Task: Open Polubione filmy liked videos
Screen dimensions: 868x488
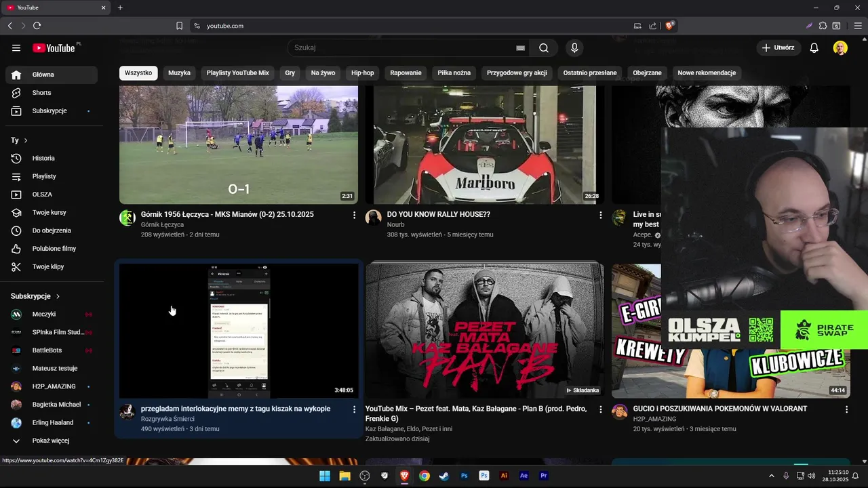Action: point(52,249)
